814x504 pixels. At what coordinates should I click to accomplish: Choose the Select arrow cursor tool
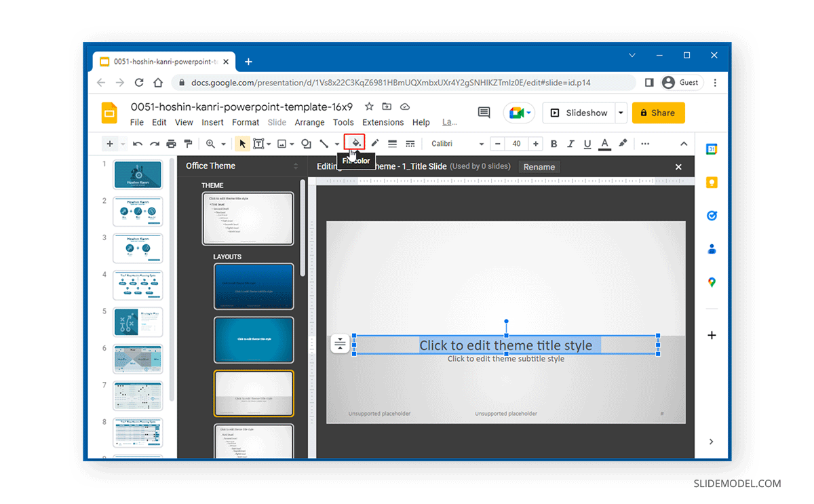[x=242, y=144]
